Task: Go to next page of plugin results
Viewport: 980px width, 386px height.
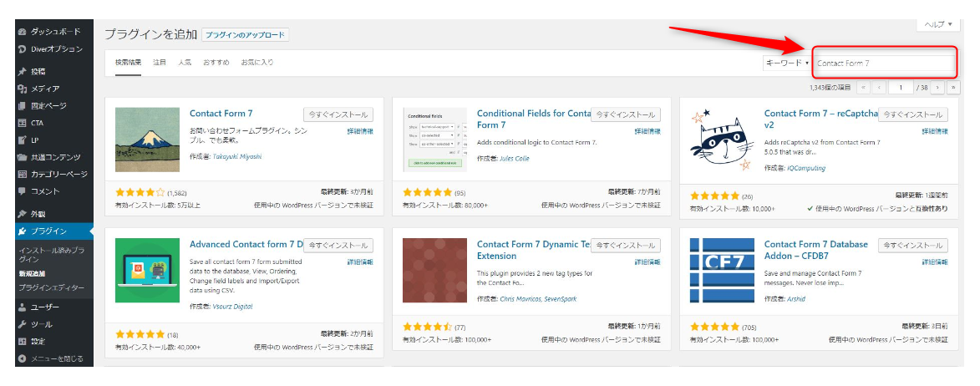Action: (x=937, y=87)
